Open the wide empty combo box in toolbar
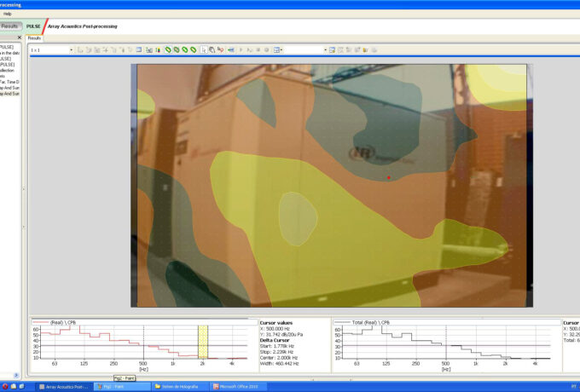Screen dimensions: 580x392 coord(304,50)
